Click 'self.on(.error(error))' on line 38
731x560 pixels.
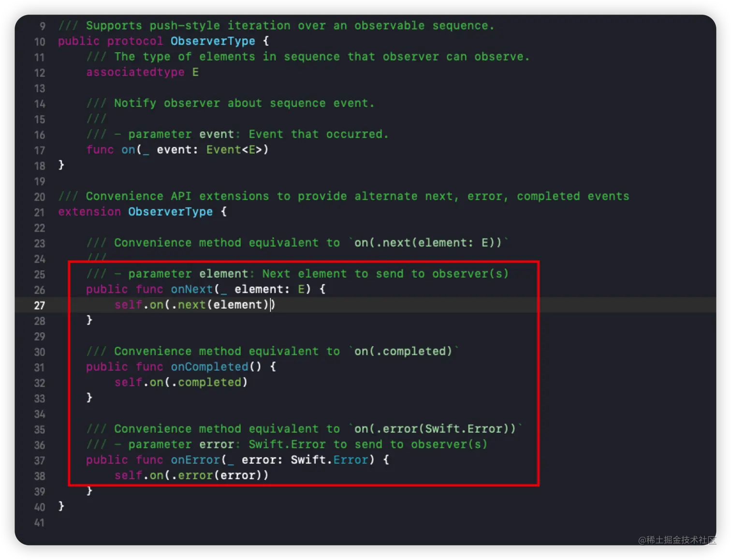click(191, 475)
